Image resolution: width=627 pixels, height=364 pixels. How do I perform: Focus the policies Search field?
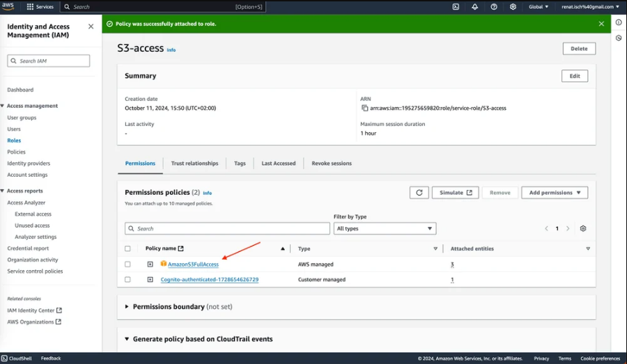(227, 228)
